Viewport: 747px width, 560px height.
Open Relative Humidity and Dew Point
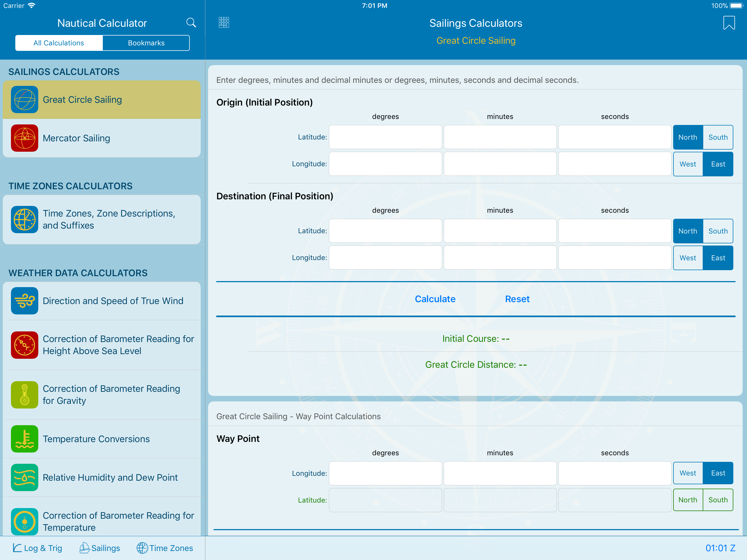(x=110, y=477)
